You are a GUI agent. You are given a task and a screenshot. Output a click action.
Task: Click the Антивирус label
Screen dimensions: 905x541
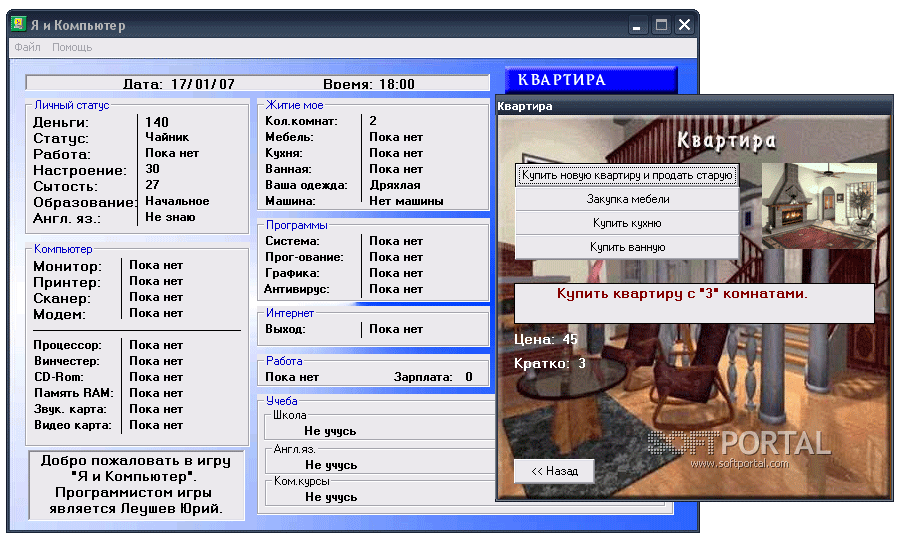tap(297, 289)
